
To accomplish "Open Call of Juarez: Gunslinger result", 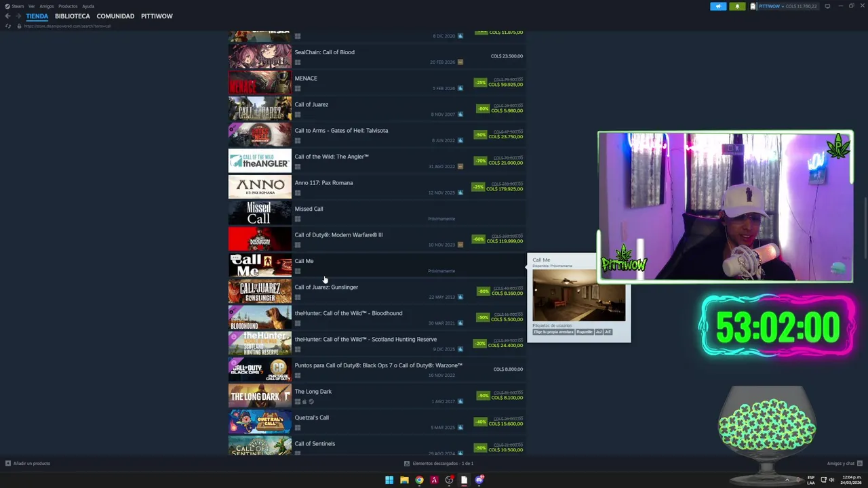I will pyautogui.click(x=376, y=291).
